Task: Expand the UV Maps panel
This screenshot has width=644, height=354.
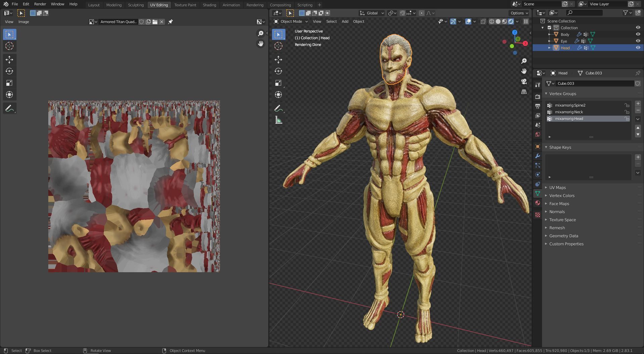Action: click(x=557, y=188)
